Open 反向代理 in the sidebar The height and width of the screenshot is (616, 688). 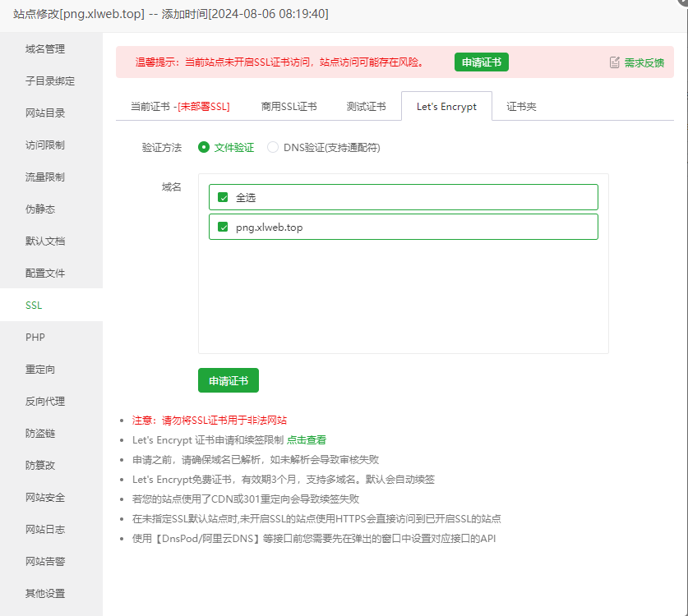click(x=45, y=402)
